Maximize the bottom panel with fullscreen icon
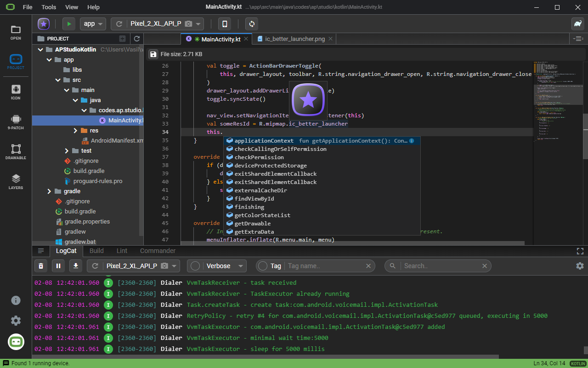This screenshot has width=588, height=368. point(580,251)
